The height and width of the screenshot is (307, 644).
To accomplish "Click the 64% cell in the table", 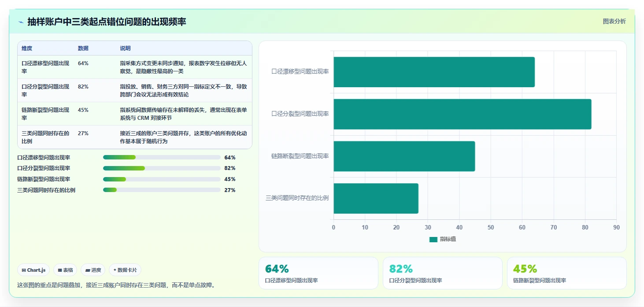I will pyautogui.click(x=83, y=63).
